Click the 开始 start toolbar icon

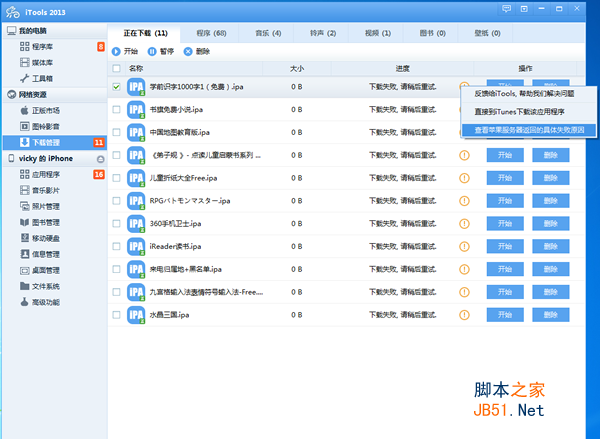tap(116, 51)
